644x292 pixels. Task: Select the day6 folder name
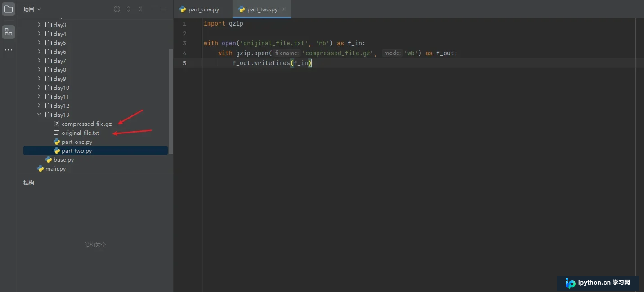60,52
